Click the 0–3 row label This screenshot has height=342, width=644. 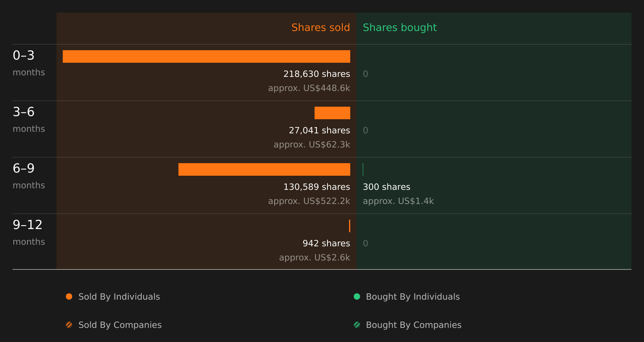[24, 55]
